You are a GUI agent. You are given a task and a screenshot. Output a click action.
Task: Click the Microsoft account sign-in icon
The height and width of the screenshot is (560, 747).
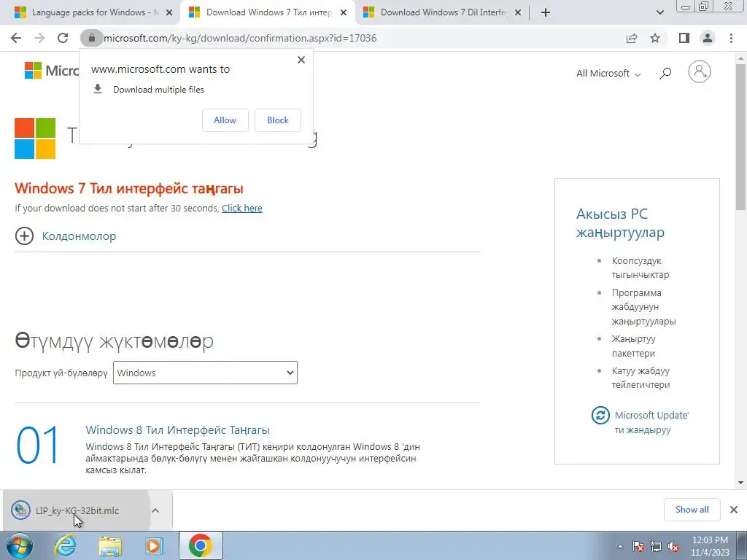click(700, 72)
